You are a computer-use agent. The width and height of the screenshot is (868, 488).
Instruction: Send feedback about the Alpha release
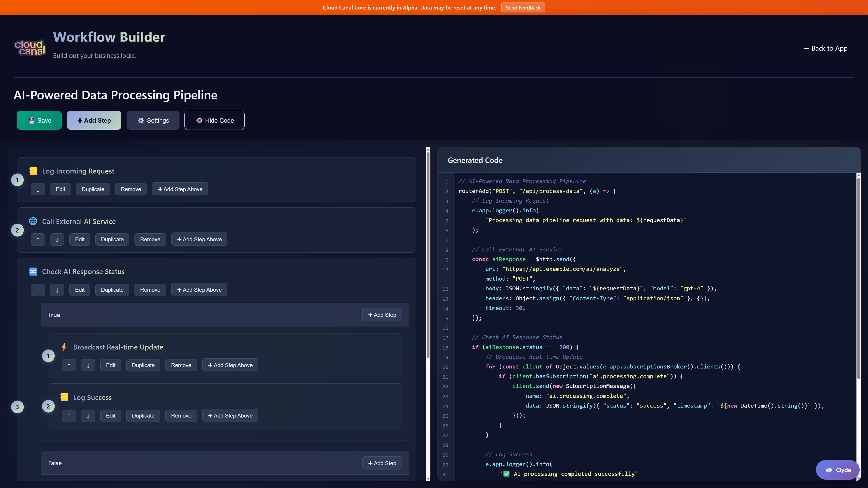click(x=523, y=7)
